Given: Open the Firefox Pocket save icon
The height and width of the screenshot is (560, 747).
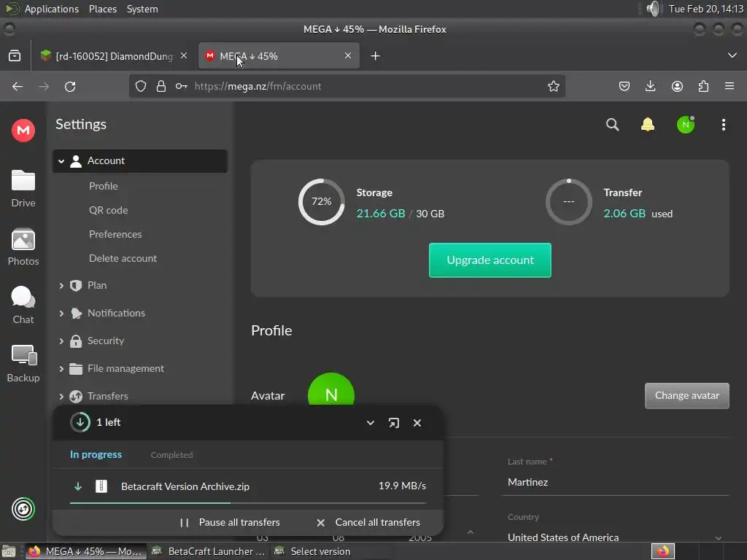Looking at the screenshot, I should pyautogui.click(x=624, y=86).
